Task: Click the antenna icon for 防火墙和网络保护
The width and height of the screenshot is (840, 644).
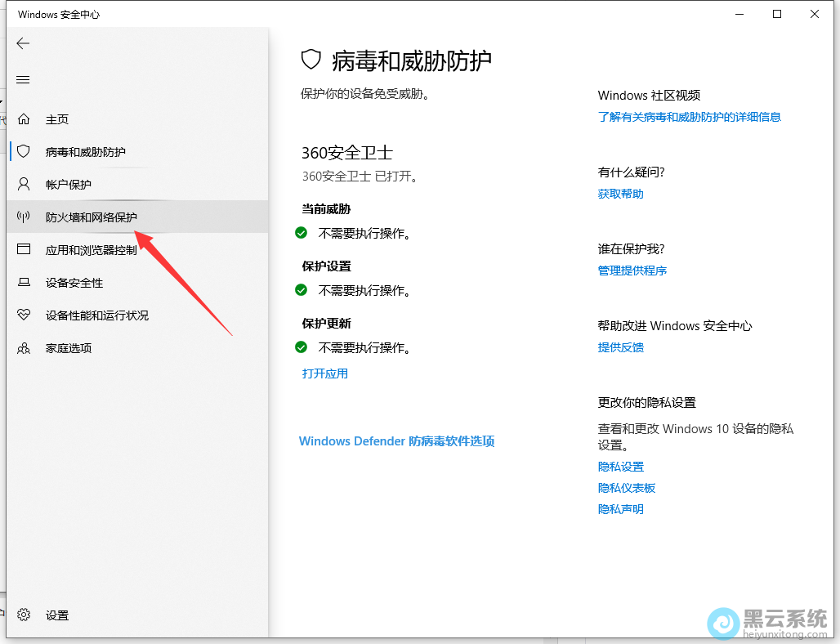Action: click(24, 217)
